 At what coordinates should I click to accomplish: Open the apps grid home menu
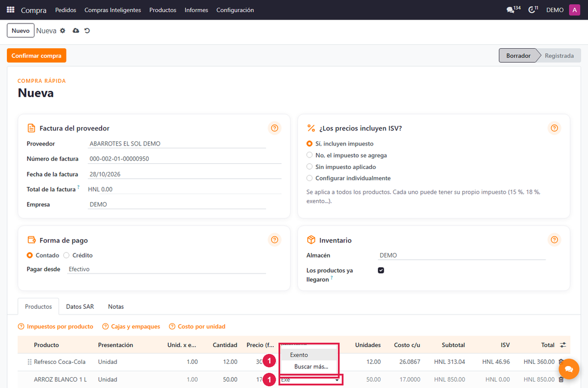(x=10, y=10)
